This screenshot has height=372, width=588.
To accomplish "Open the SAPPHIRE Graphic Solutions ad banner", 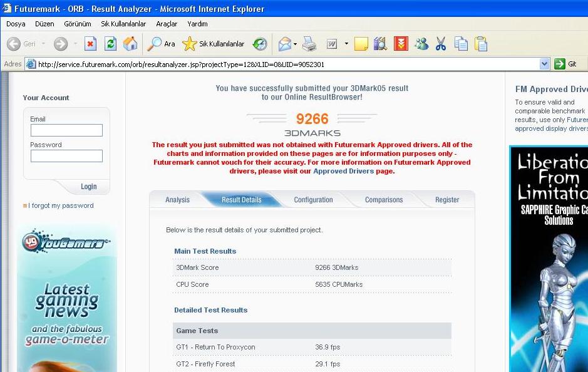I will pos(549,259).
